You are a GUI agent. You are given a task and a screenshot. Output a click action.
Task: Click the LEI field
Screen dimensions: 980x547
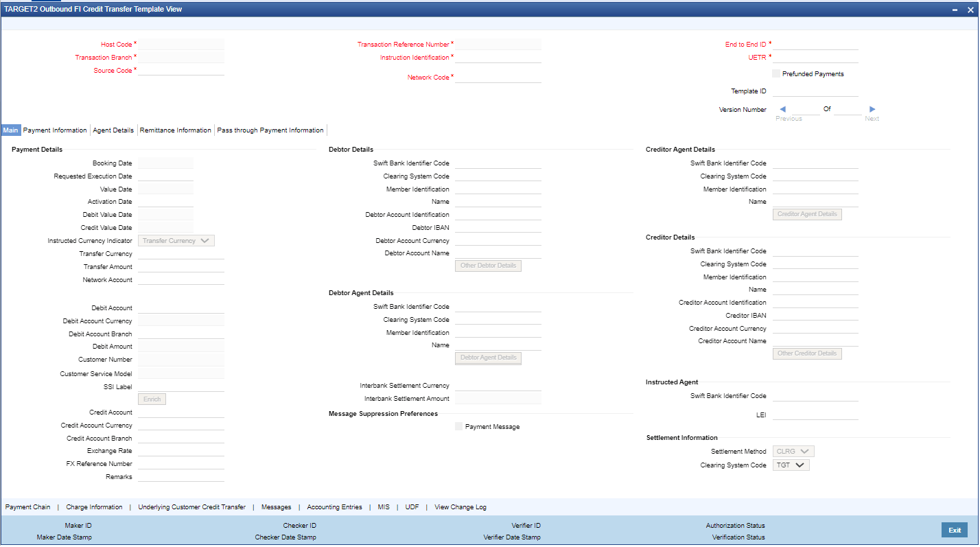click(815, 415)
